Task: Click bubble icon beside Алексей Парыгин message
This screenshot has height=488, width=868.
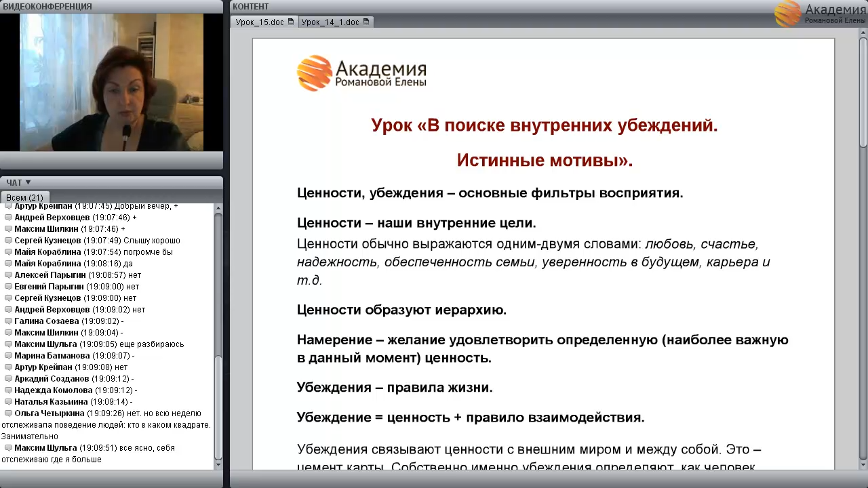Action: [9, 275]
